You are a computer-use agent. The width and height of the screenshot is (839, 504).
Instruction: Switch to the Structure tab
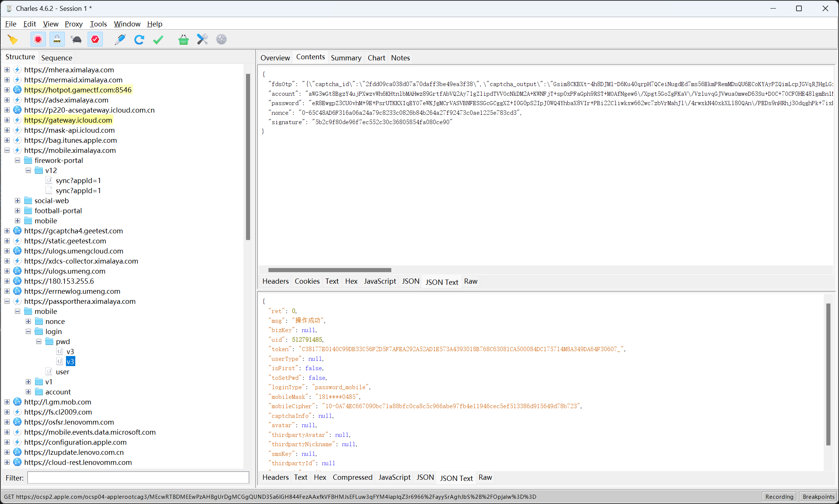[x=20, y=57]
